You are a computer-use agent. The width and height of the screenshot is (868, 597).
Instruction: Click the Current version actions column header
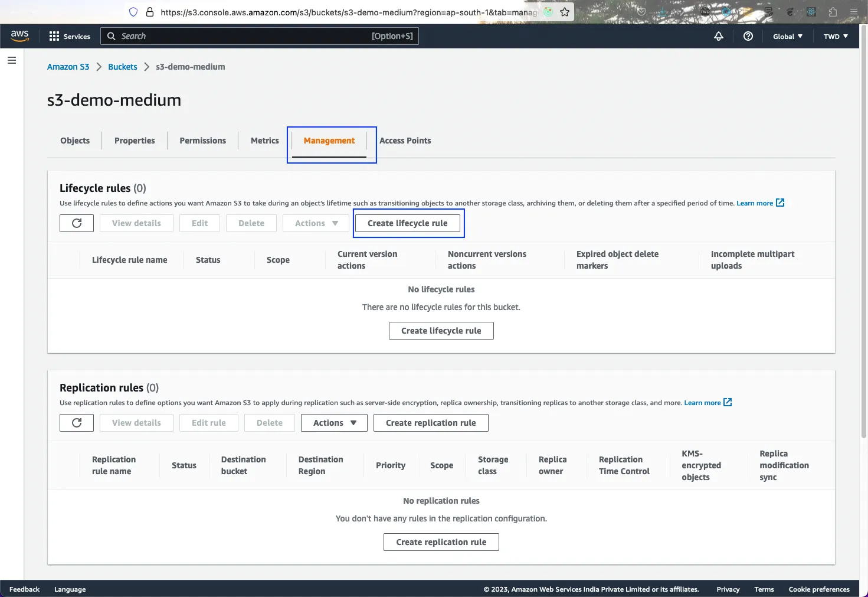tap(368, 260)
